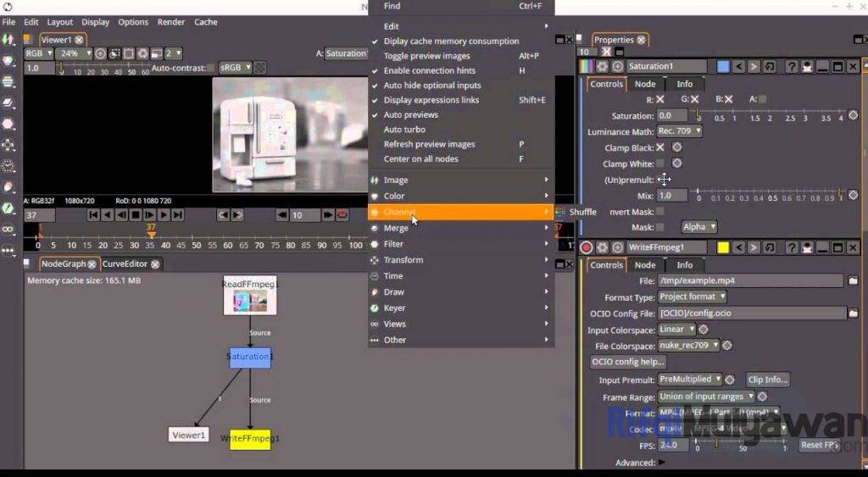This screenshot has height=477, width=868.
Task: Toggle the B channel checkbox
Action: click(728, 100)
